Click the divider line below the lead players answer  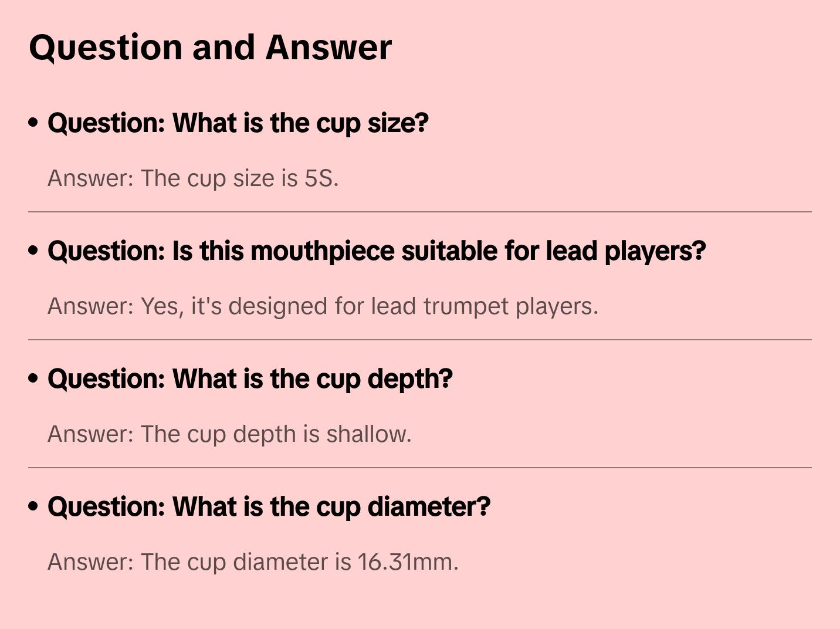point(420,340)
